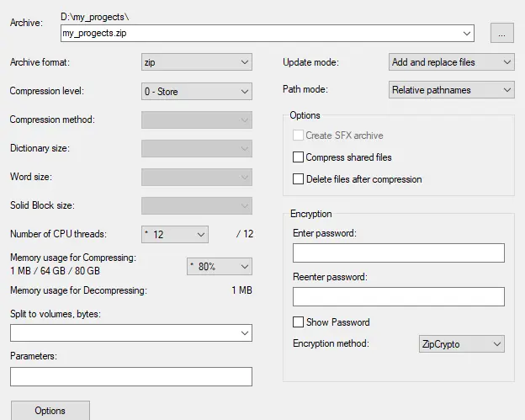Open the Archive format dropdown showing zip

tap(197, 62)
